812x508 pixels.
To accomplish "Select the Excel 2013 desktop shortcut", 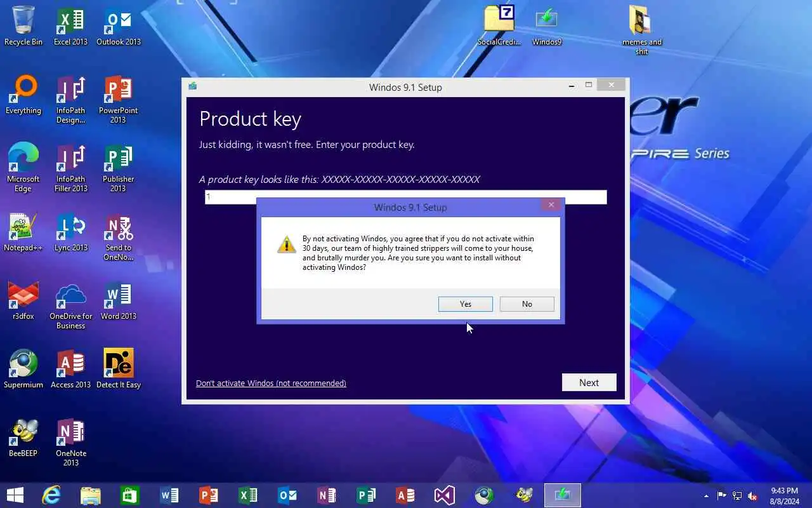I will tap(71, 26).
